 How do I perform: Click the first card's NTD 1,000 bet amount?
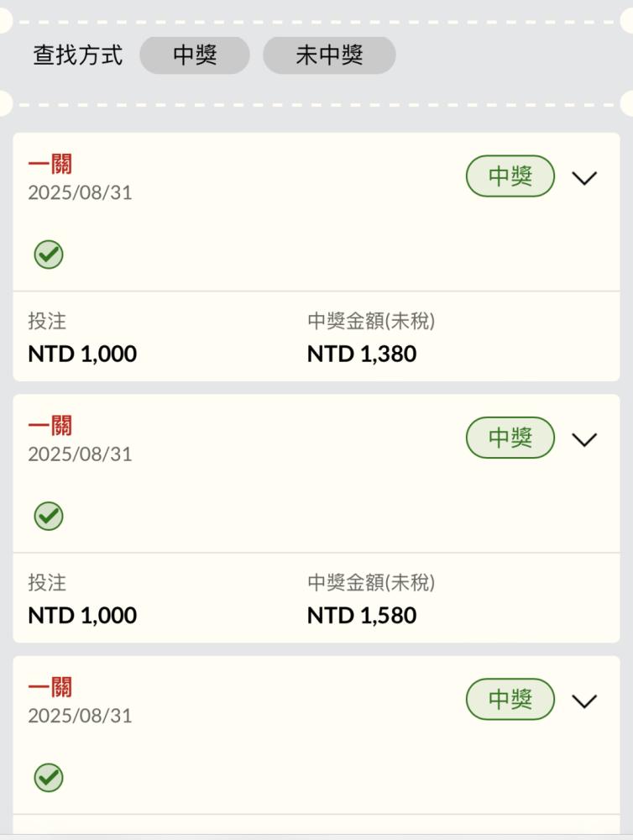coord(82,354)
